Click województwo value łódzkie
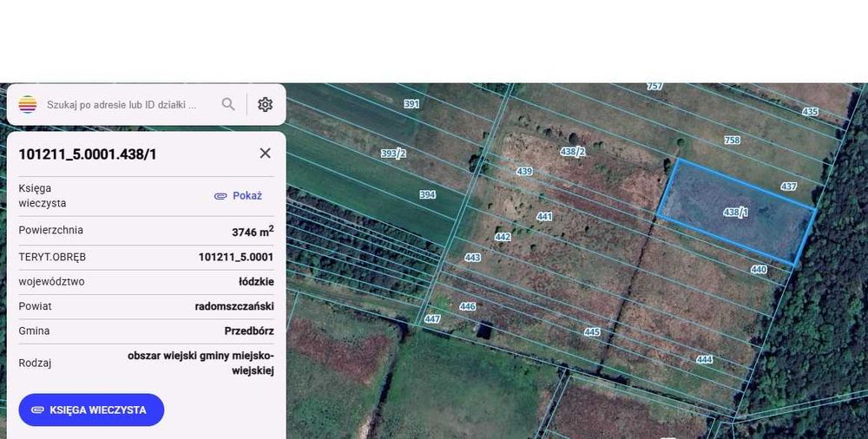This screenshot has height=439, width=868. tap(256, 281)
